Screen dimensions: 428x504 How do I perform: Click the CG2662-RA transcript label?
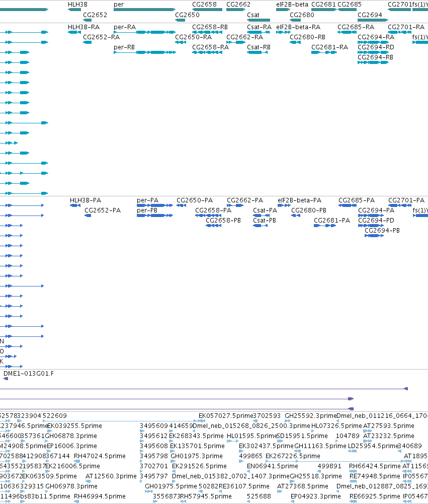(x=244, y=37)
